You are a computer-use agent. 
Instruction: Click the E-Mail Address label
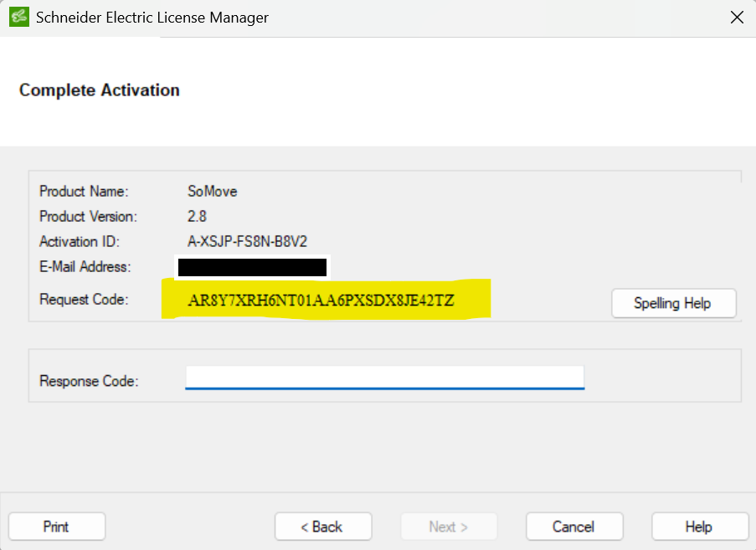click(x=85, y=266)
